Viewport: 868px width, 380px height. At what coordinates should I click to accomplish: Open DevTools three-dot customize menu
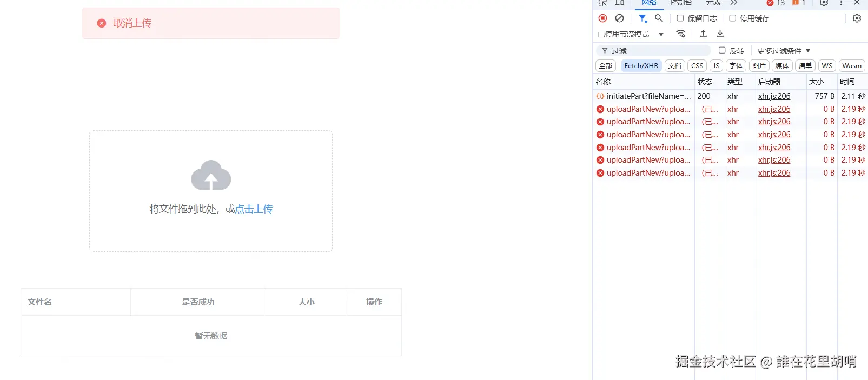pyautogui.click(x=841, y=3)
